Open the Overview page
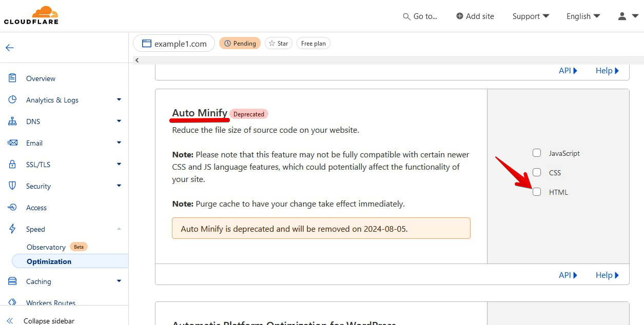 (41, 78)
